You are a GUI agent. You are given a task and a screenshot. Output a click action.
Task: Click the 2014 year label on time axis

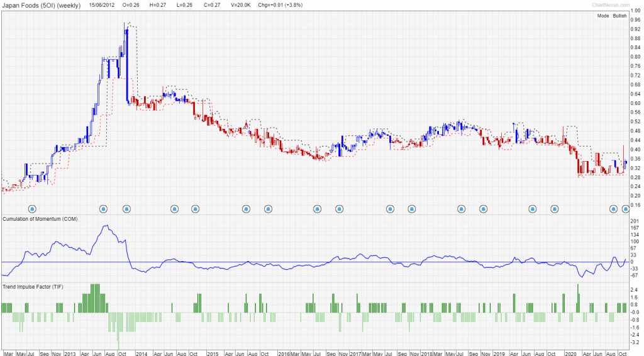click(x=142, y=353)
